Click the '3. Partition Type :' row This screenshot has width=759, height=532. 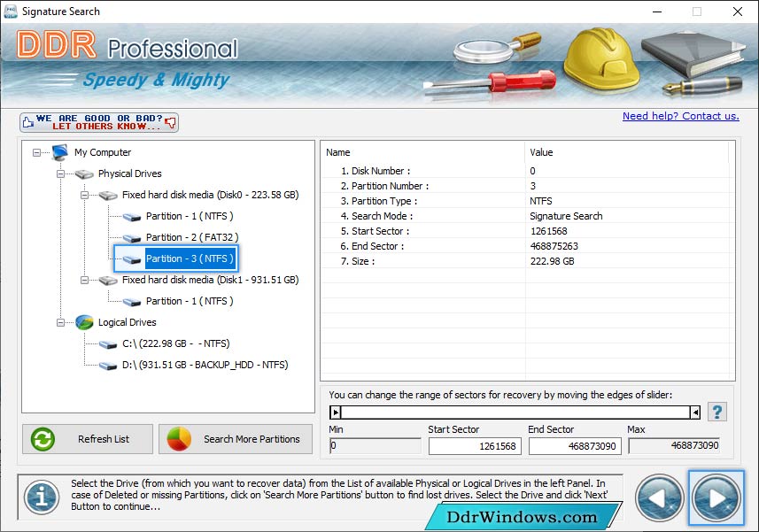pos(524,201)
